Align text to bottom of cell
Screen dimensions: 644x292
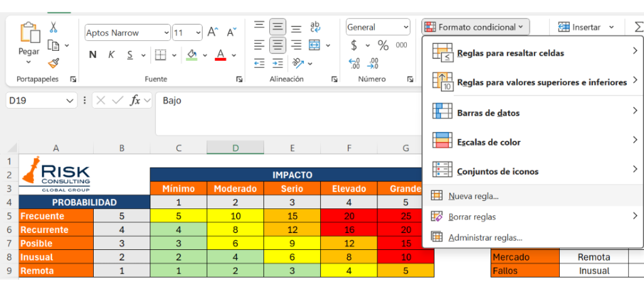296,28
